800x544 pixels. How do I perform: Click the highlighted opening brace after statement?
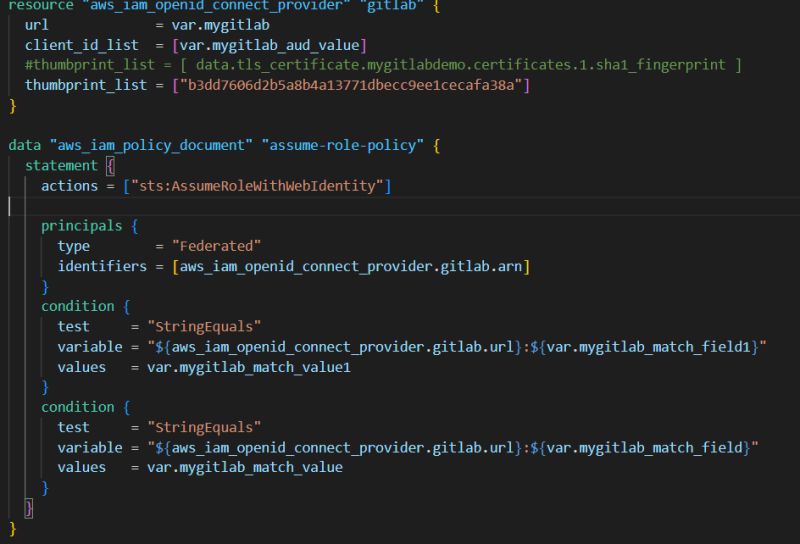point(110,166)
